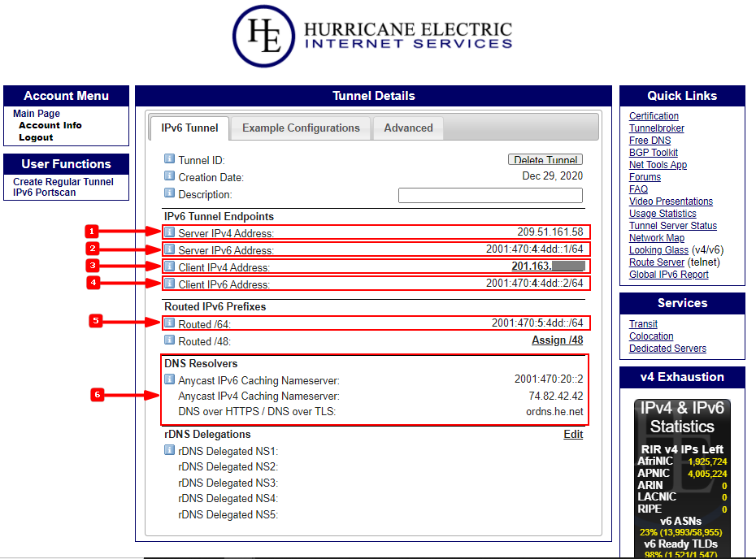Click the Client IPv6 value 2001:470:4:4dd::2/64
Viewport: 756px width, 559px height.
click(x=534, y=284)
